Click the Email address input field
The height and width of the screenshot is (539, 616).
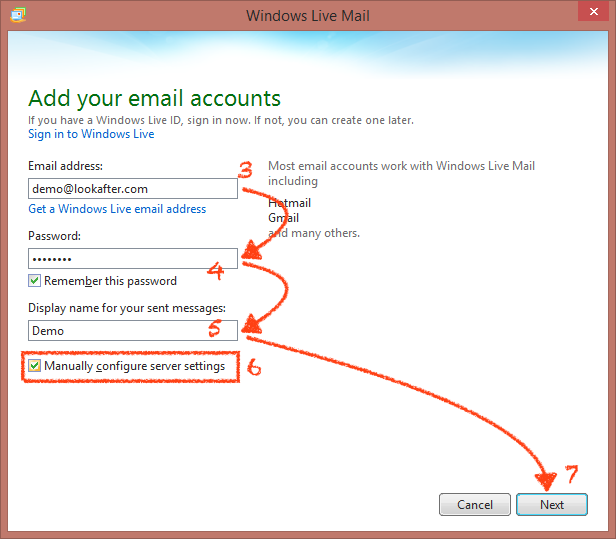coord(132,188)
